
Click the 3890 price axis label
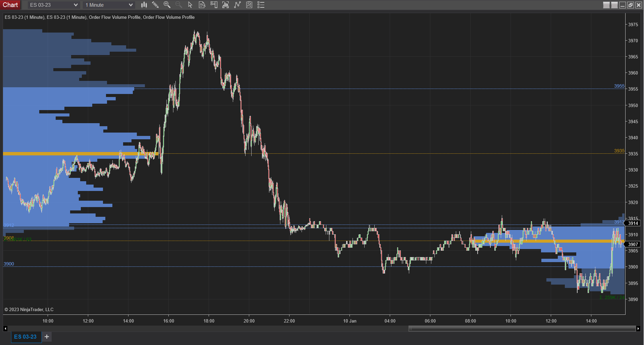633,299
